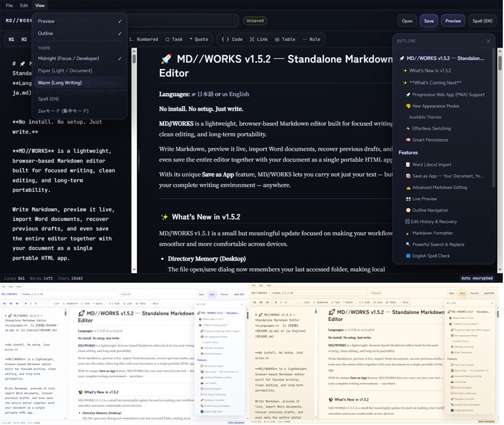Close the Outline panel

(x=488, y=41)
